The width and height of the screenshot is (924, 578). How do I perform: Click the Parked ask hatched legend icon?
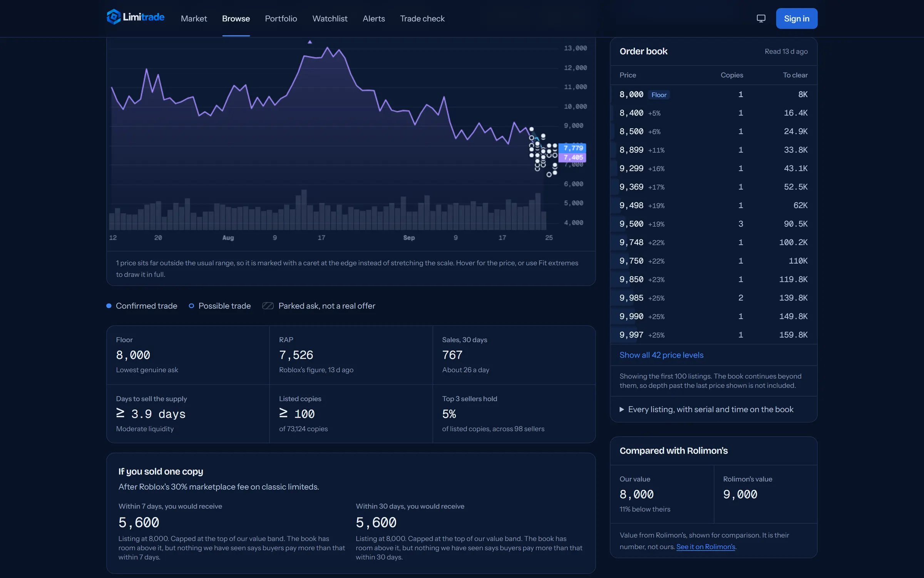[268, 306]
